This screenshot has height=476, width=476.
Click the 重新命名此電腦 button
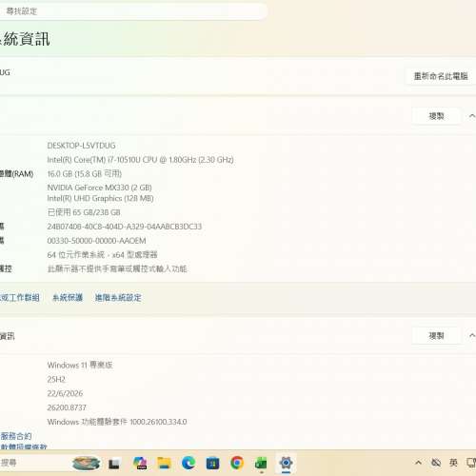(x=441, y=76)
